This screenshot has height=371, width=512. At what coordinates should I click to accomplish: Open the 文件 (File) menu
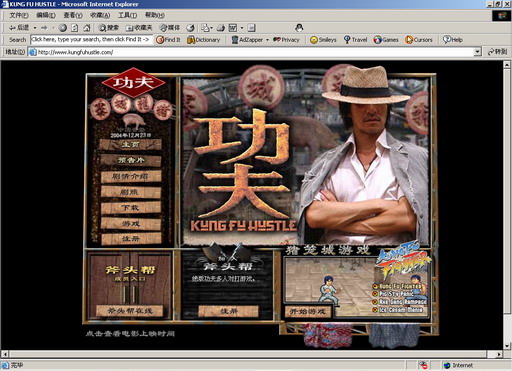pyautogui.click(x=19, y=15)
